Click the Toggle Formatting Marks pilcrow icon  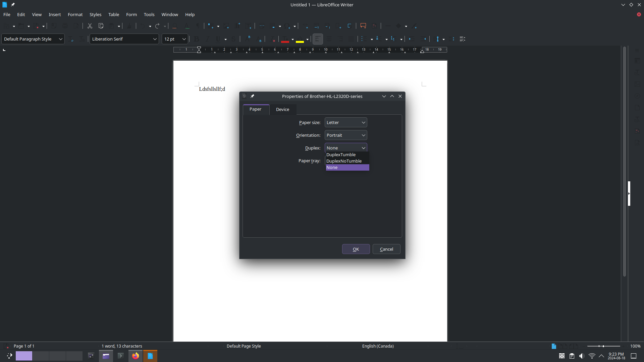[x=198, y=26]
